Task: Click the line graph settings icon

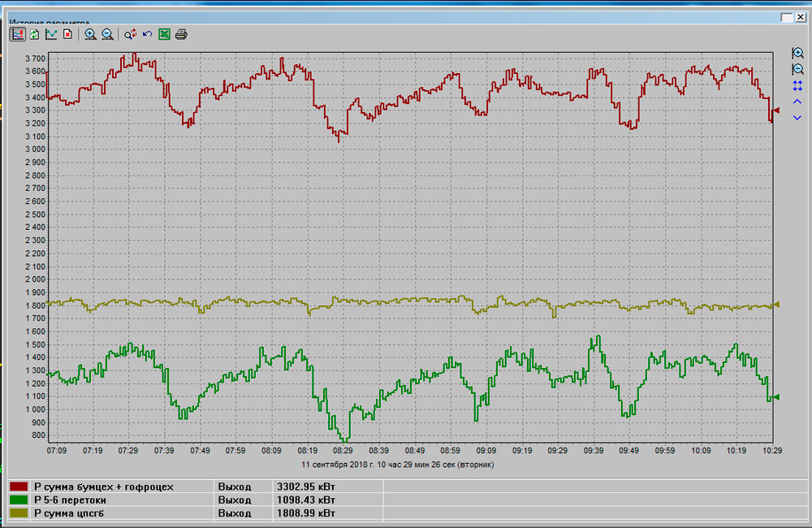Action: pyautogui.click(x=51, y=34)
